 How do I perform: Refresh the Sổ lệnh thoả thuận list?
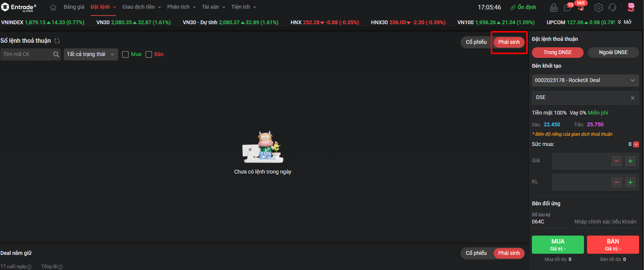coord(57,41)
